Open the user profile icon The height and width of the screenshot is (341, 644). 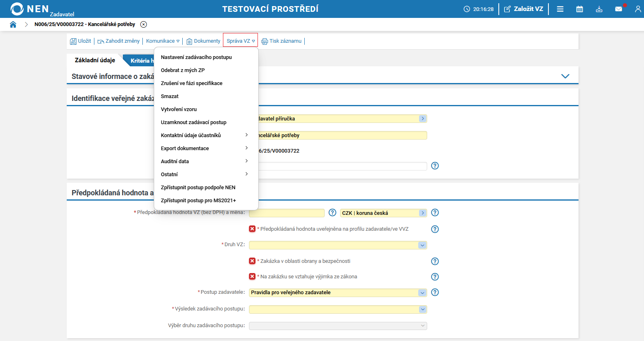point(637,9)
